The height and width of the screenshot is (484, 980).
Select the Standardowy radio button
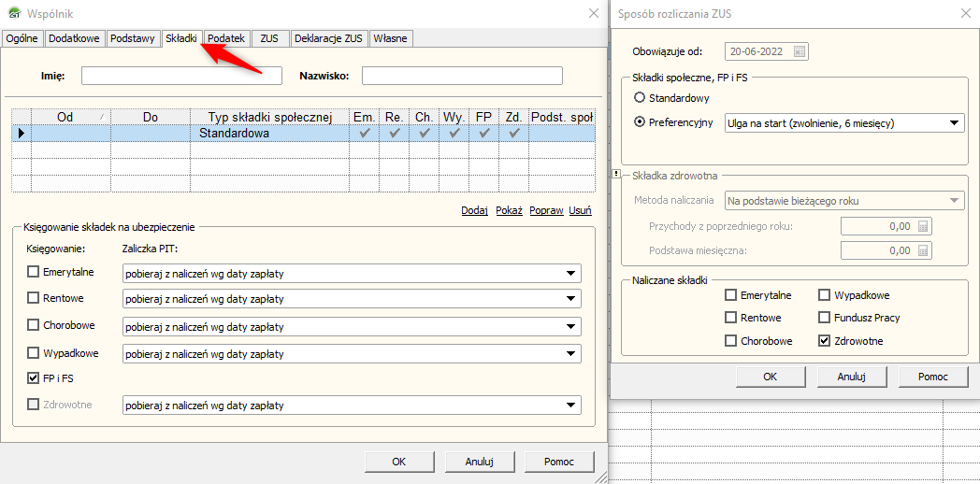pyautogui.click(x=640, y=98)
